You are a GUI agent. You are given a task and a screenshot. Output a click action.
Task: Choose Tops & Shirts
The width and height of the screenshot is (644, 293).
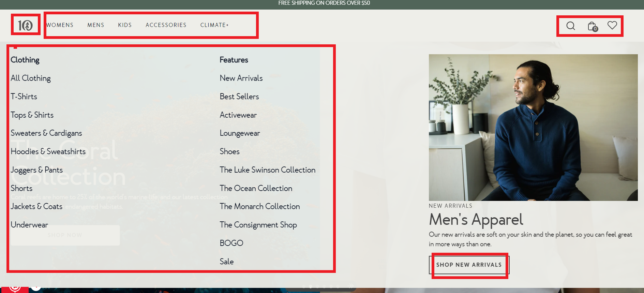(x=32, y=115)
